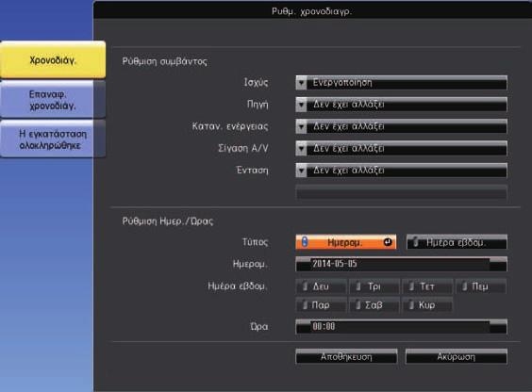Click the Αποθήκευση button
Screen dimensions: 532x392
pyautogui.click(x=346, y=357)
